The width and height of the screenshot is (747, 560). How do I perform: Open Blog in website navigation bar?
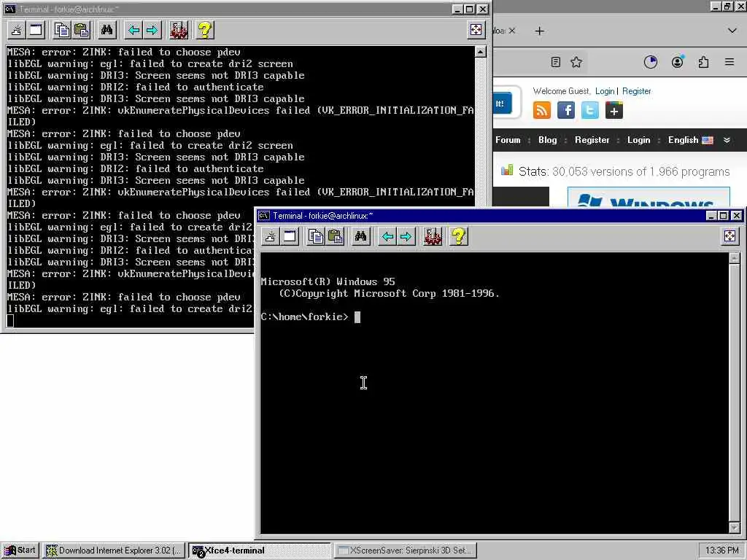point(547,140)
